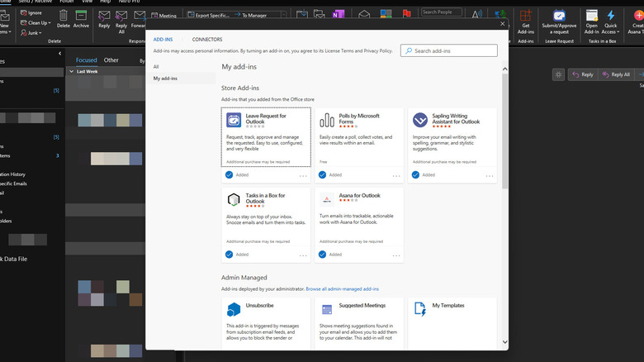Click the Reply All ribbon icon
Screen dimensions: 644x362
coord(121,16)
